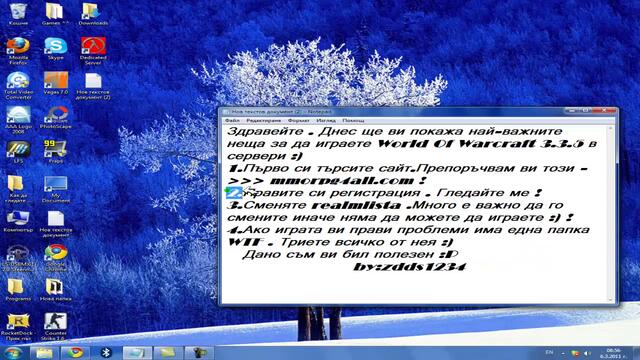
Task: Open the volume speaker tray icon
Action: pyautogui.click(x=587, y=353)
